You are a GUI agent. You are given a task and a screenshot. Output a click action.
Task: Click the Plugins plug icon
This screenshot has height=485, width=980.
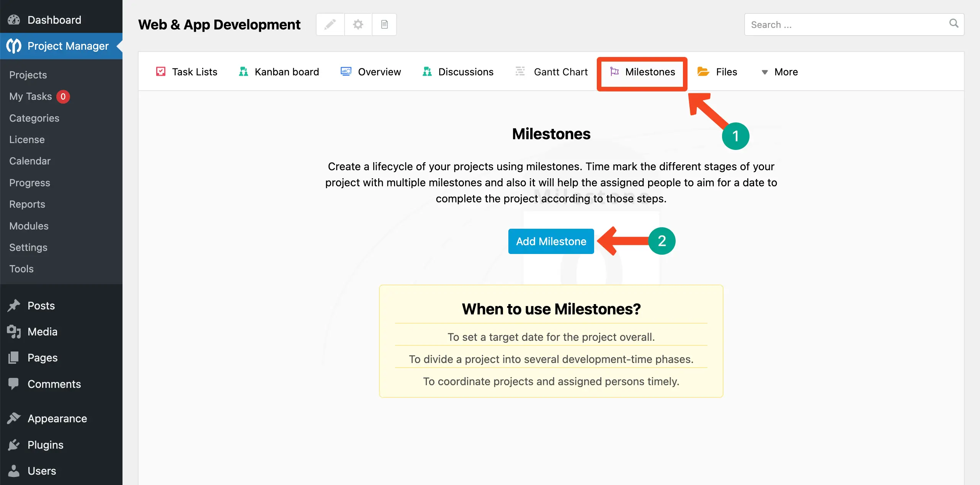click(14, 445)
